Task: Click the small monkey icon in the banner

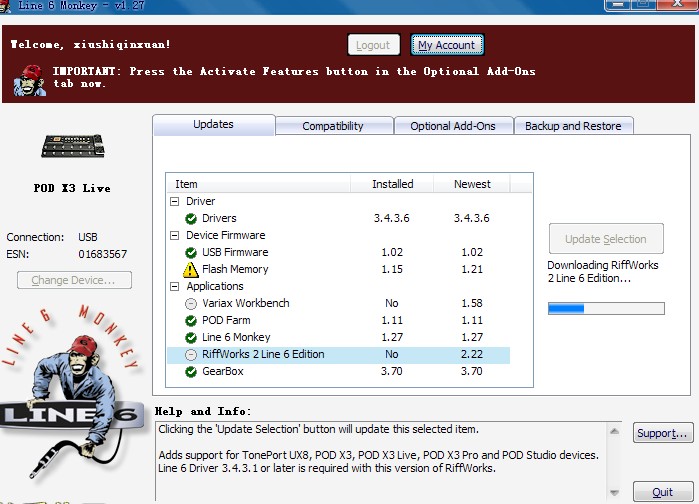Action: pos(29,81)
